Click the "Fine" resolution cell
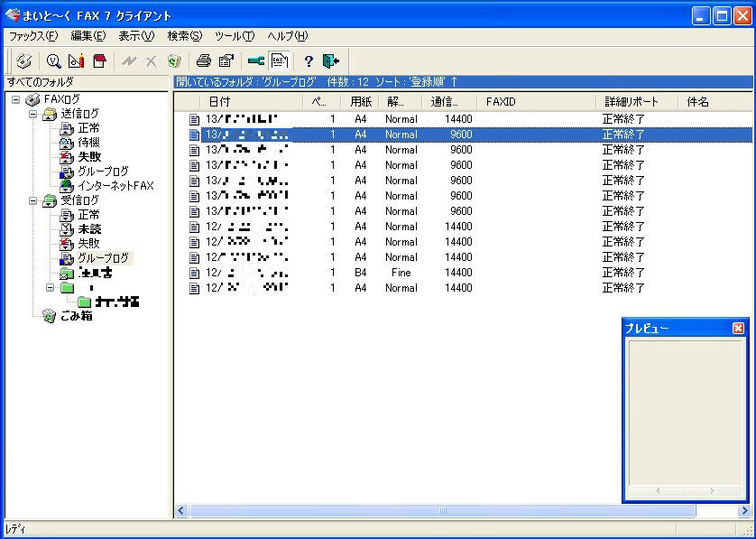This screenshot has width=756, height=539. point(401,273)
